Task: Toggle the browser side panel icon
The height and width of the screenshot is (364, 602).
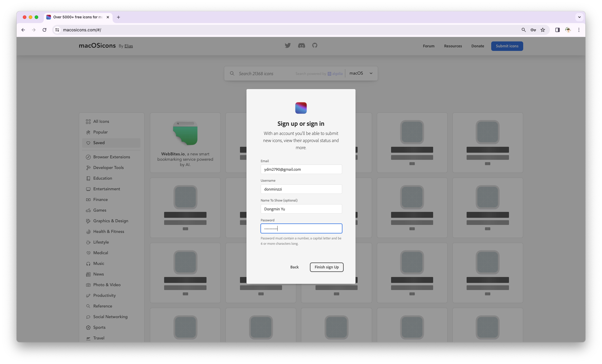Action: click(x=557, y=30)
